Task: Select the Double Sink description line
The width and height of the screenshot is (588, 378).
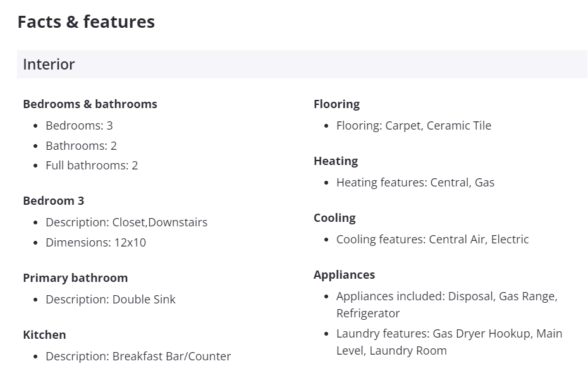Action: coord(111,300)
